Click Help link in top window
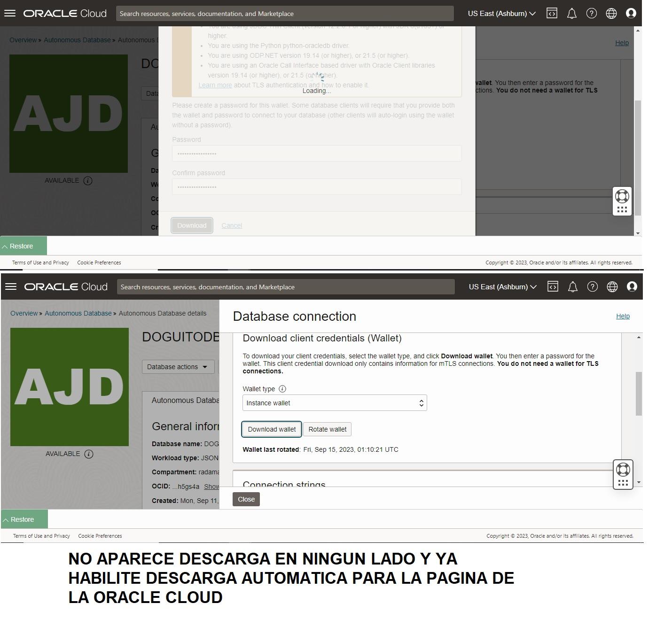672x634 pixels. 622,43
